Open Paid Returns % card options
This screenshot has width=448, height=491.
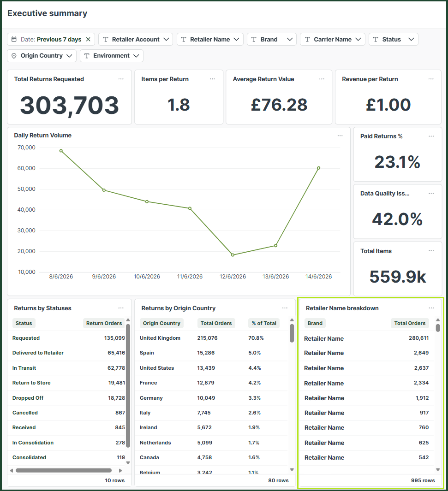(x=431, y=136)
